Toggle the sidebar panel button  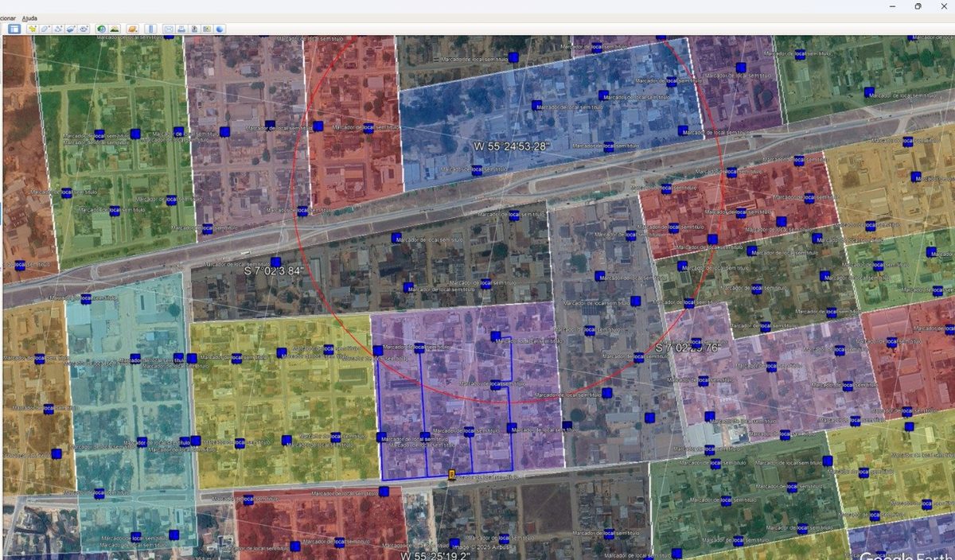click(14, 29)
